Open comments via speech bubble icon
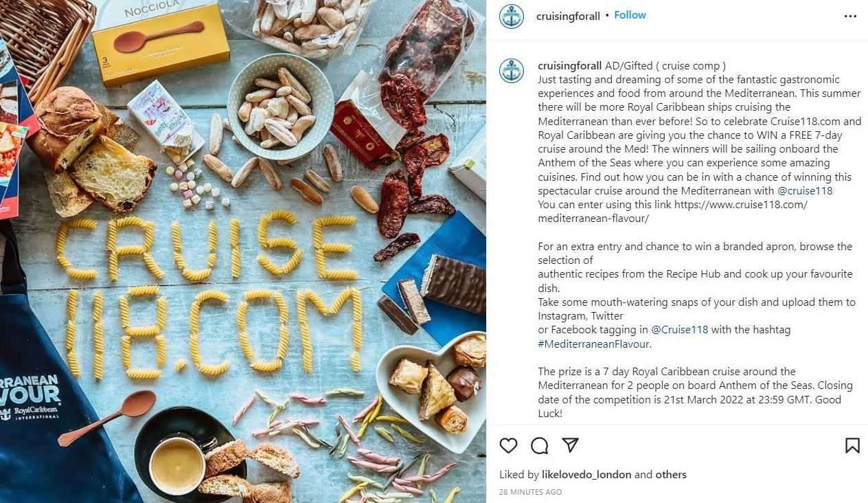This screenshot has height=503, width=868. (540, 445)
